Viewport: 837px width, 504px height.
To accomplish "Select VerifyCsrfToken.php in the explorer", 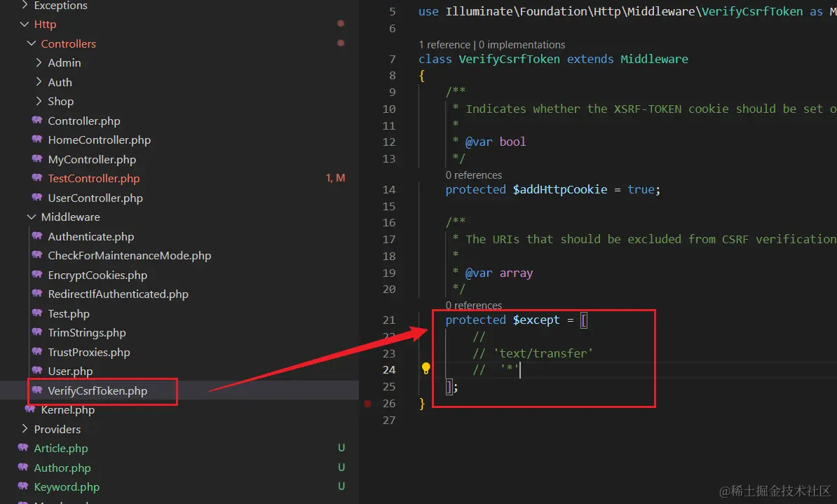I will 97,391.
